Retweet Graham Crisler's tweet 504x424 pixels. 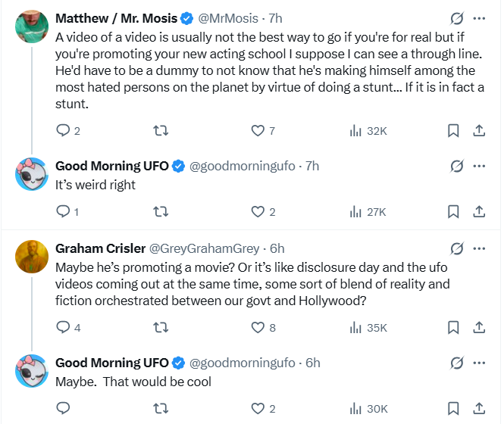[x=161, y=328]
